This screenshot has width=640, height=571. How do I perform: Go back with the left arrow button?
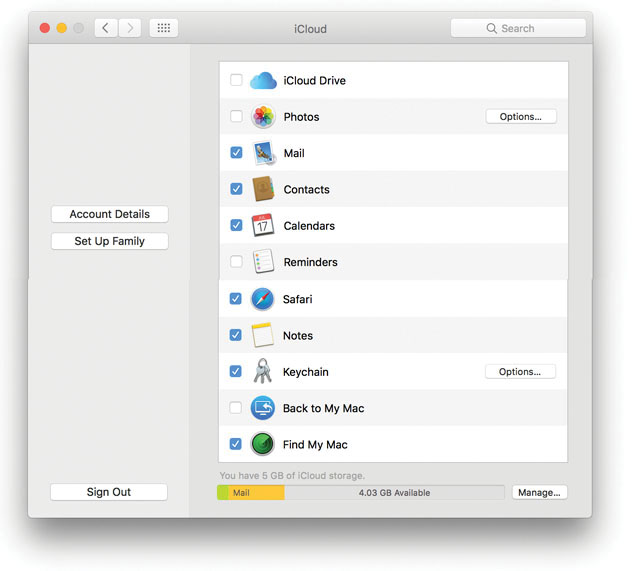[x=106, y=28]
